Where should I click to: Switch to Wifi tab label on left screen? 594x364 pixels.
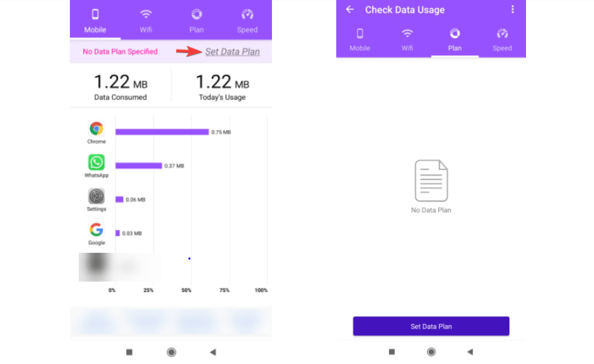[146, 30]
